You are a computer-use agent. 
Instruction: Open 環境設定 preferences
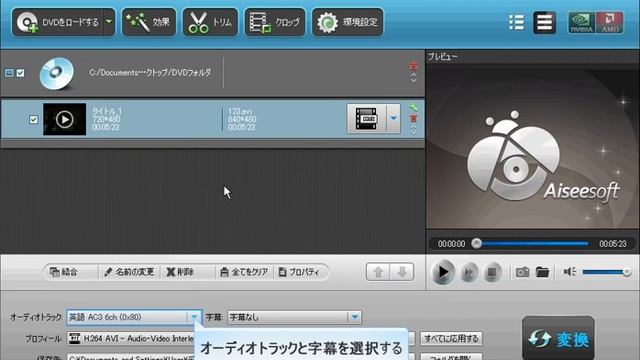click(x=347, y=22)
